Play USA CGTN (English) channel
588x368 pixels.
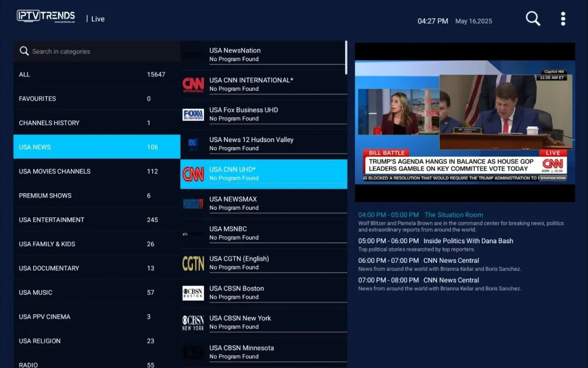(x=264, y=263)
